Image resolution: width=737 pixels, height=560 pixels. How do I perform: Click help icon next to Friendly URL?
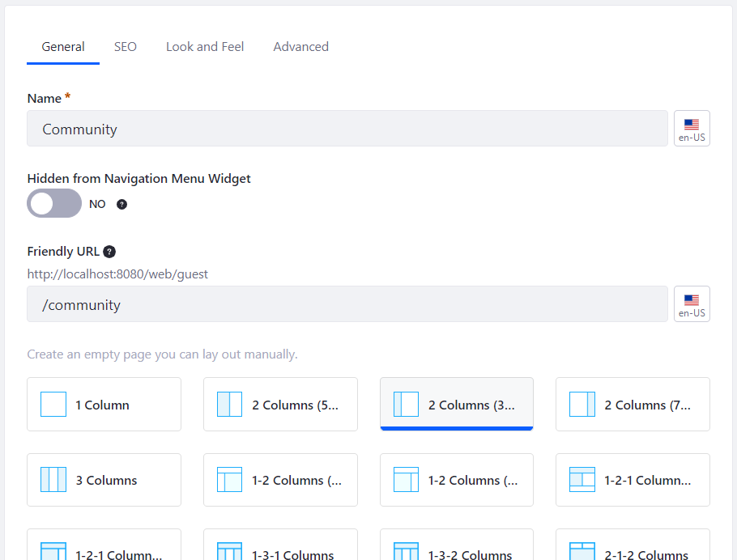click(x=109, y=252)
